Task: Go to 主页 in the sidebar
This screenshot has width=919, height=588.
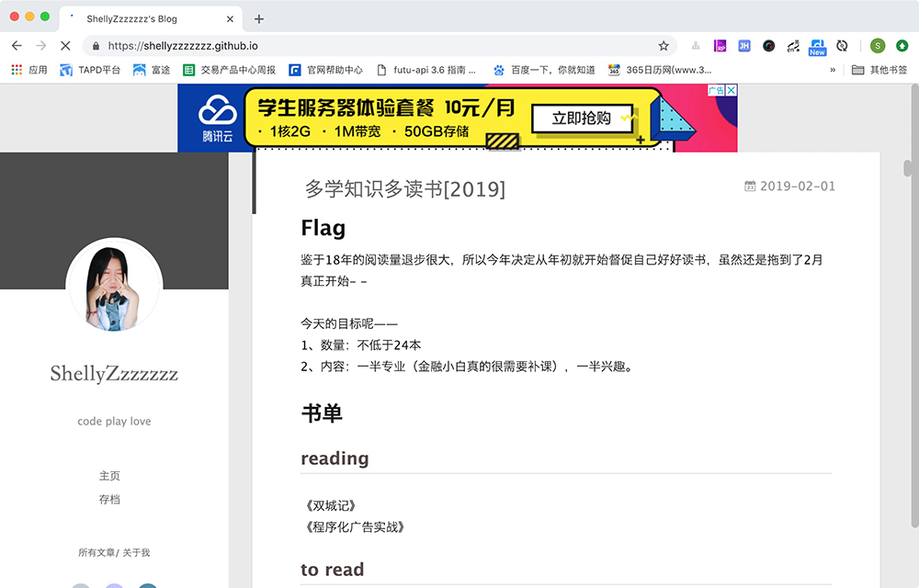Action: (x=109, y=476)
